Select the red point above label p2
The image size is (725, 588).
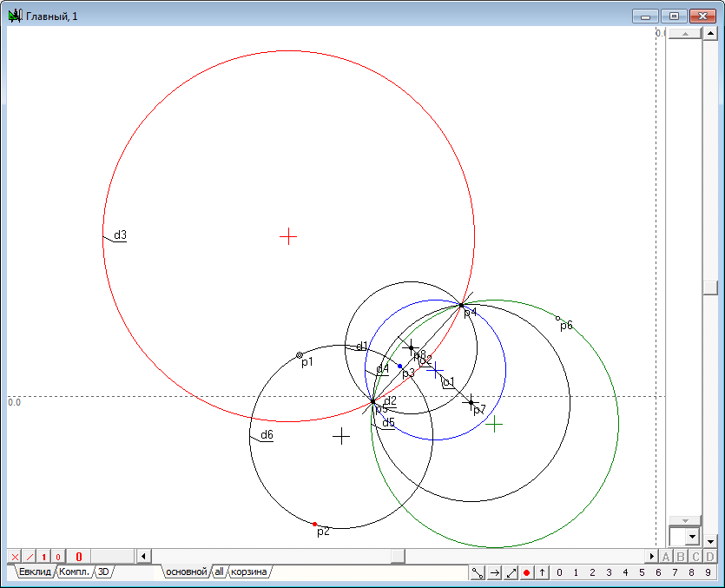315,524
